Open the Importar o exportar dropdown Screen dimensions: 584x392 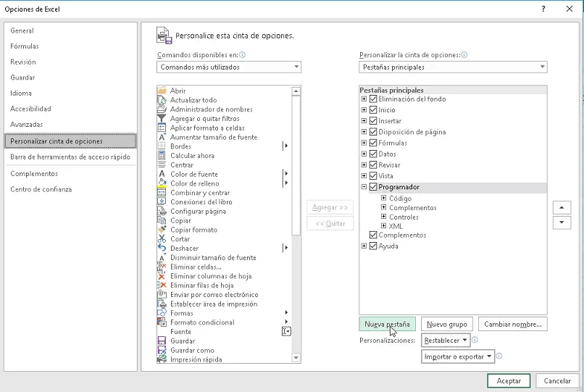point(458,356)
